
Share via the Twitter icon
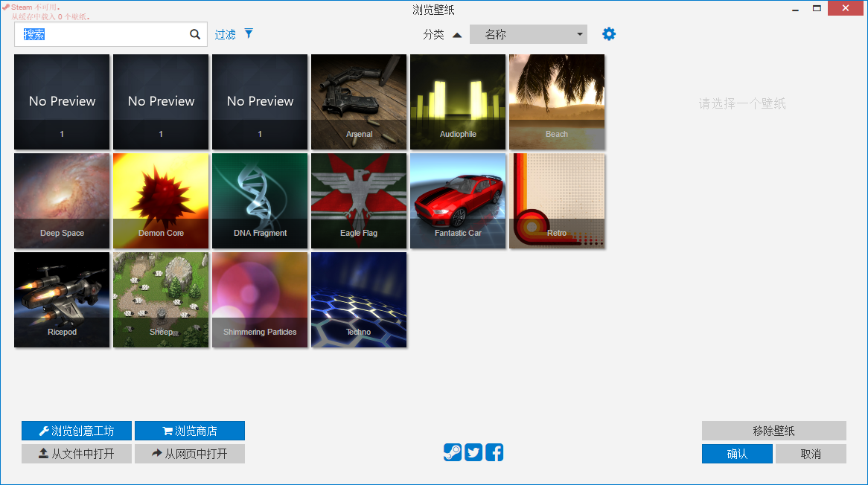pos(473,452)
